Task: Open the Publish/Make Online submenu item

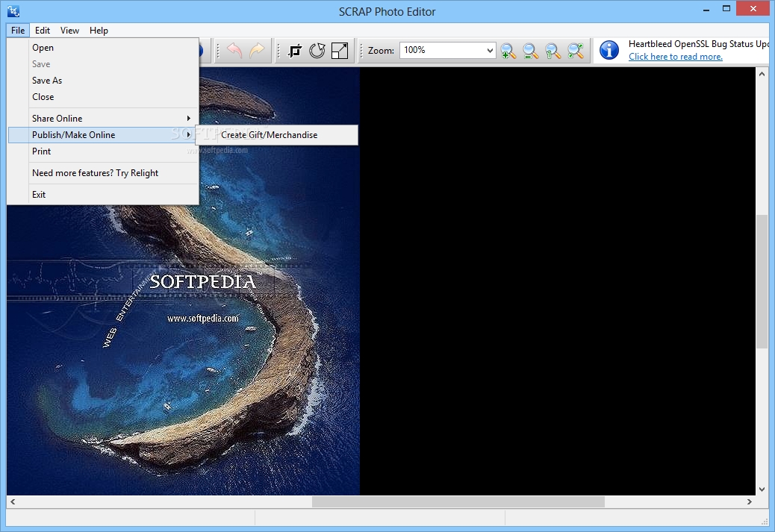Action: 103,135
